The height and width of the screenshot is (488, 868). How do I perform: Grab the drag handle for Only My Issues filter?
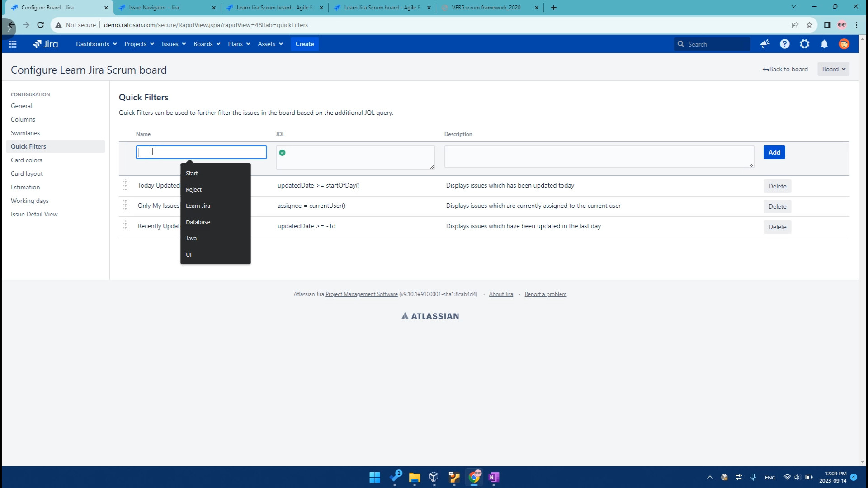tap(125, 206)
